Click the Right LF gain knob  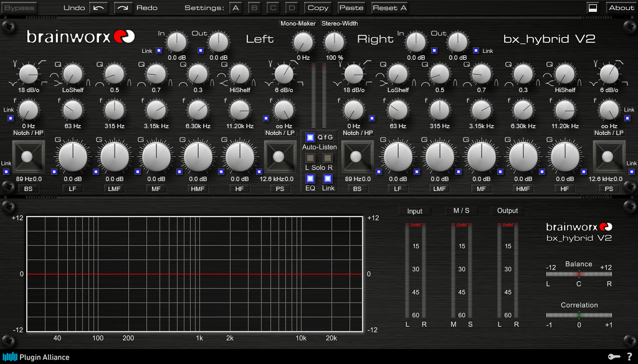pyautogui.click(x=398, y=156)
